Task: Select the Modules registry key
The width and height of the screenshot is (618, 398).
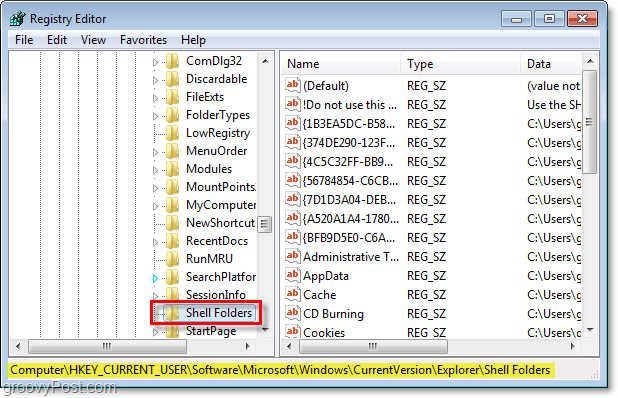Action: [209, 169]
